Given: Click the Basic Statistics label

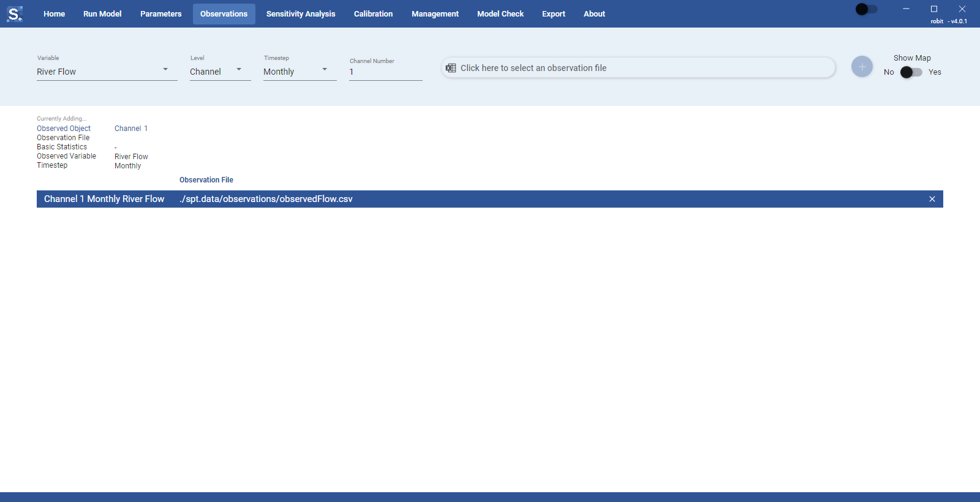Looking at the screenshot, I should click(x=62, y=147).
